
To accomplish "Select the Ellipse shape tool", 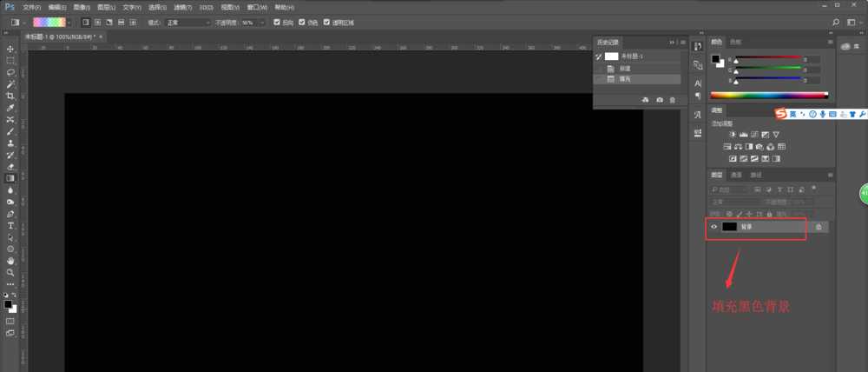I will click(x=10, y=249).
